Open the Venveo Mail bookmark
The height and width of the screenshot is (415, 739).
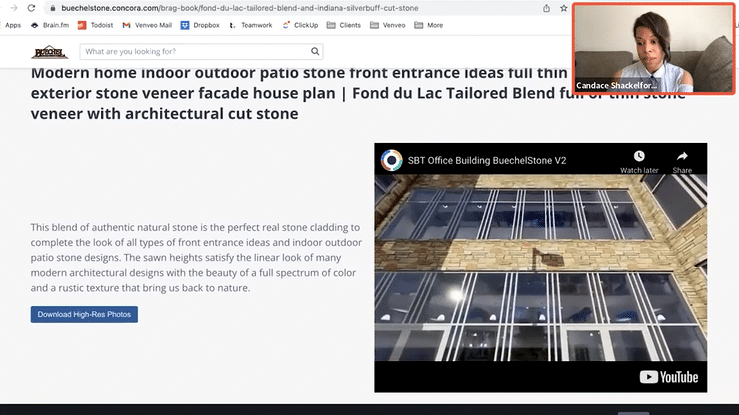(147, 25)
